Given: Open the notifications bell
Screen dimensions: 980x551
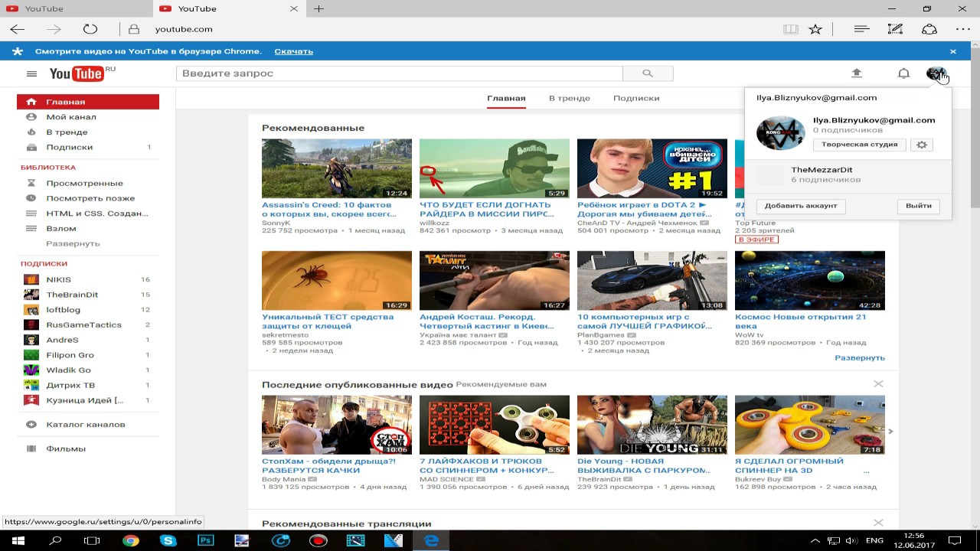Looking at the screenshot, I should [903, 73].
